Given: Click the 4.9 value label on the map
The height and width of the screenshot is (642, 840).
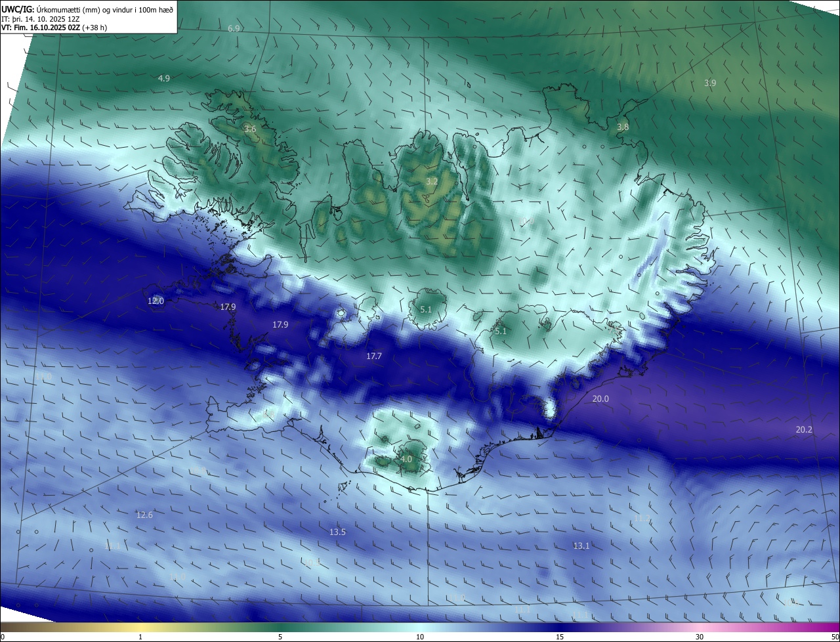Looking at the screenshot, I should coord(164,78).
